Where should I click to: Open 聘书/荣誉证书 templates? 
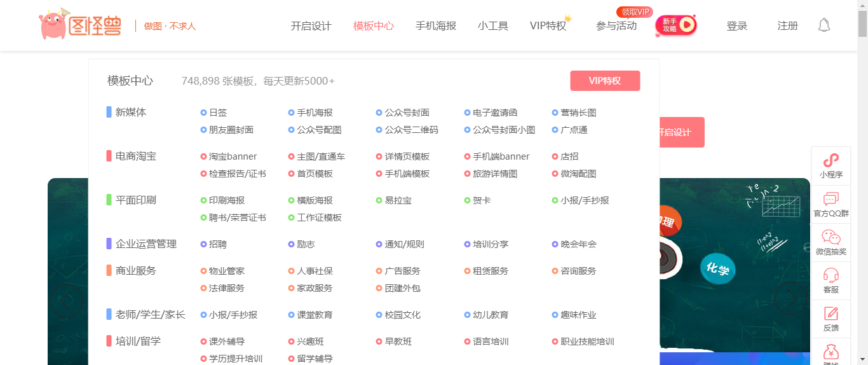pos(238,217)
